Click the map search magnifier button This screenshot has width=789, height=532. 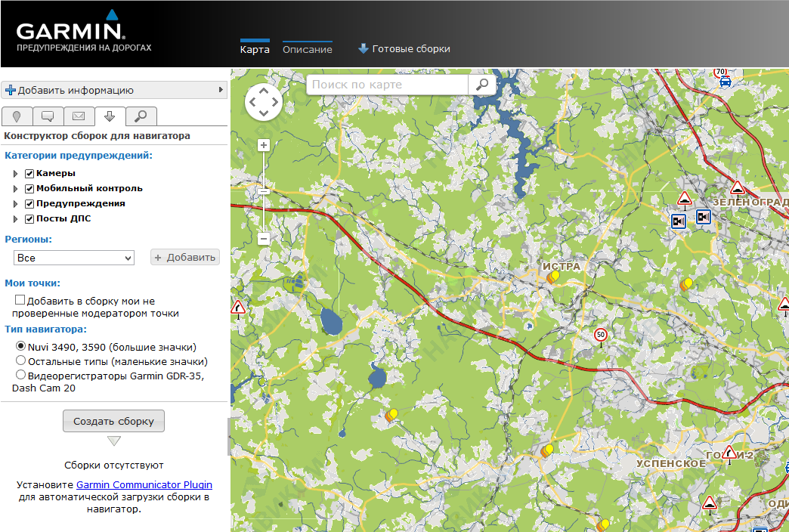[481, 85]
